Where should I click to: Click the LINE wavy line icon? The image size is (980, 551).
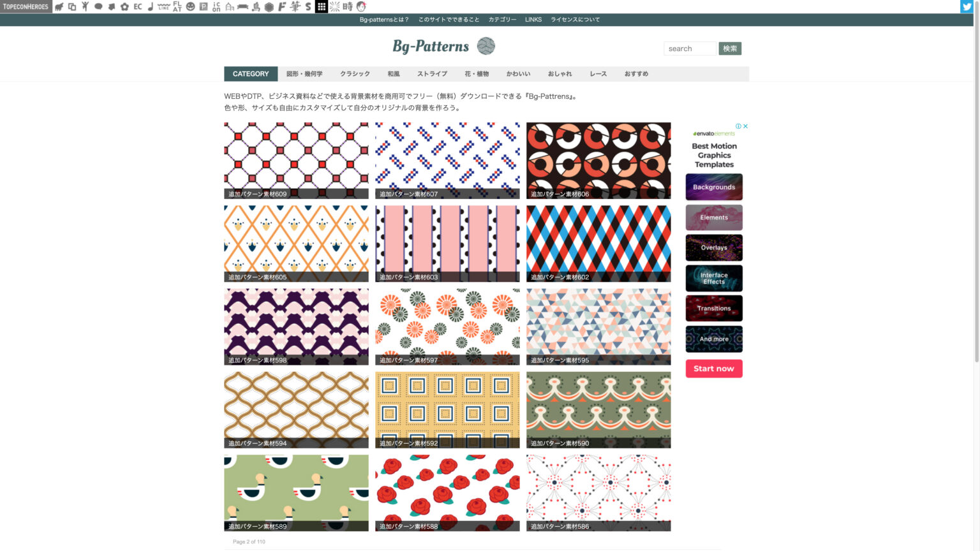pyautogui.click(x=163, y=7)
